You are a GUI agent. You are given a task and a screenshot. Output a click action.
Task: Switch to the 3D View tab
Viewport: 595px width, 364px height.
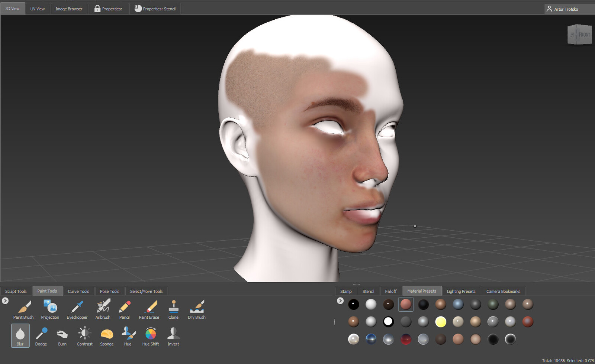[x=13, y=9]
